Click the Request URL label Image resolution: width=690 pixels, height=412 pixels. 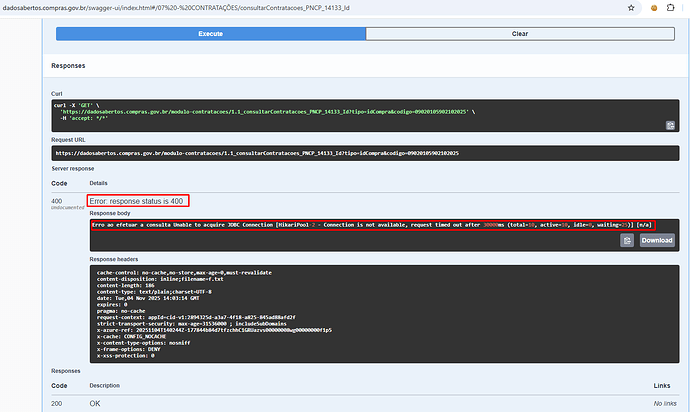coord(68,140)
